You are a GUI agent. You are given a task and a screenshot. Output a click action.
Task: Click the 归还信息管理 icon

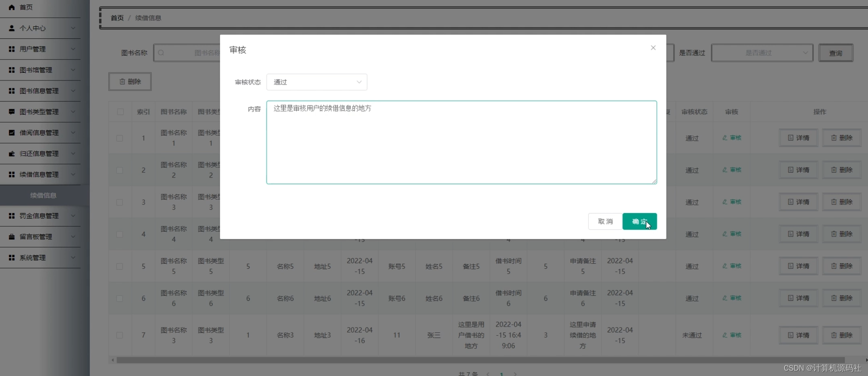12,154
